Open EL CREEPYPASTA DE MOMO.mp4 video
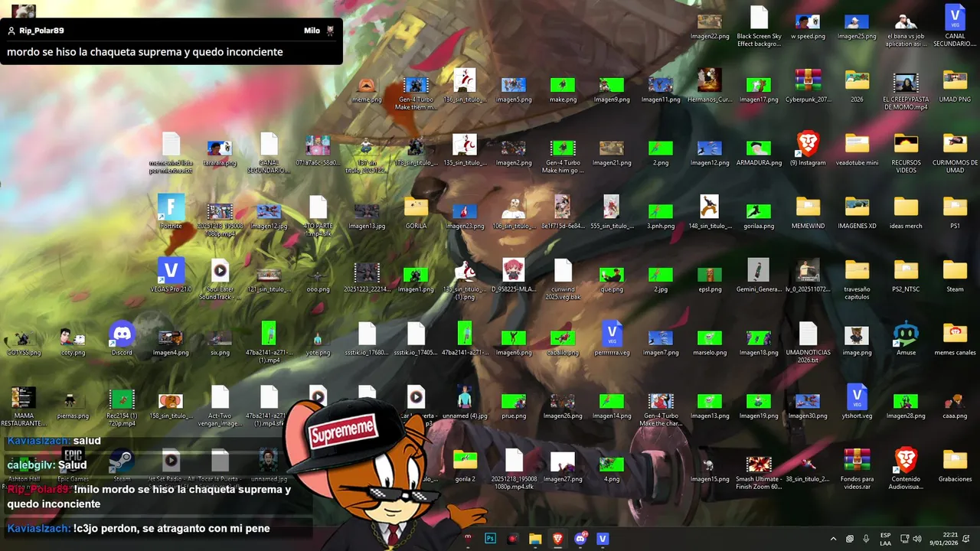Viewport: 980px width, 551px height. pos(906,89)
